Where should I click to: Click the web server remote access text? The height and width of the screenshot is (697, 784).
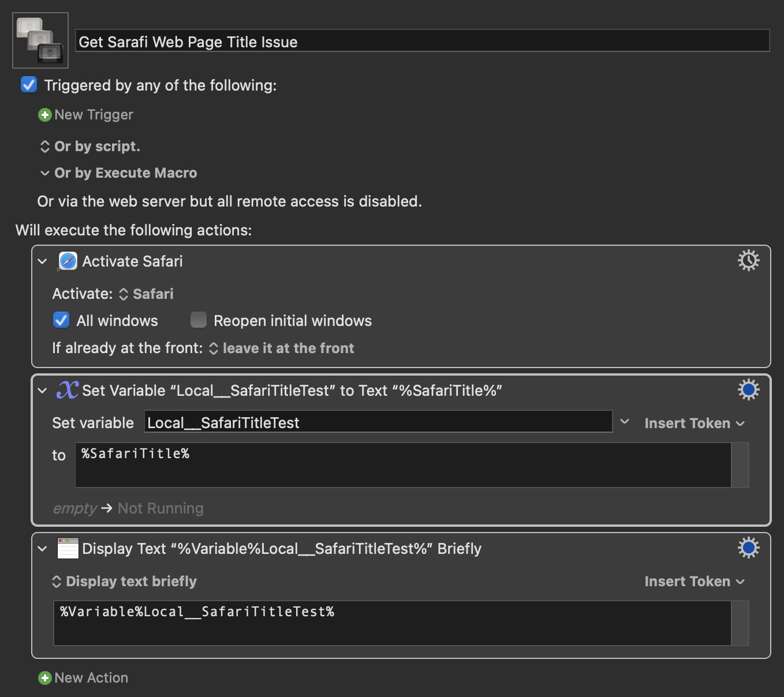(x=230, y=201)
